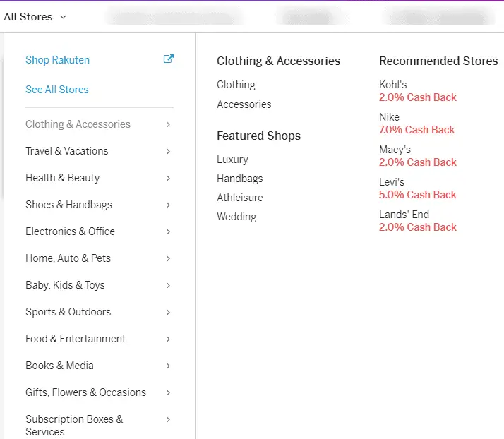The image size is (504, 439).
Task: Select Health & Beauty category
Action: click(x=63, y=178)
